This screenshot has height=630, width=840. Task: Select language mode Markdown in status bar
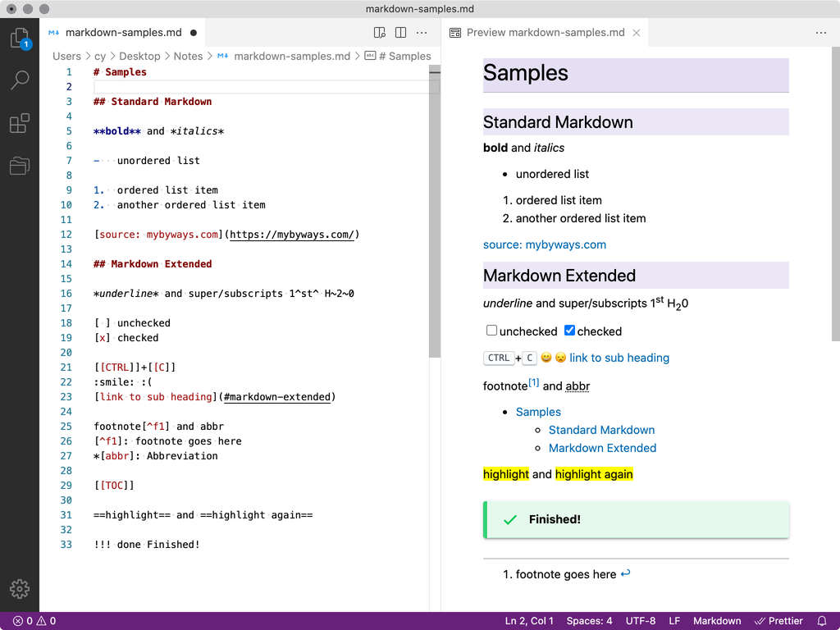tap(717, 621)
